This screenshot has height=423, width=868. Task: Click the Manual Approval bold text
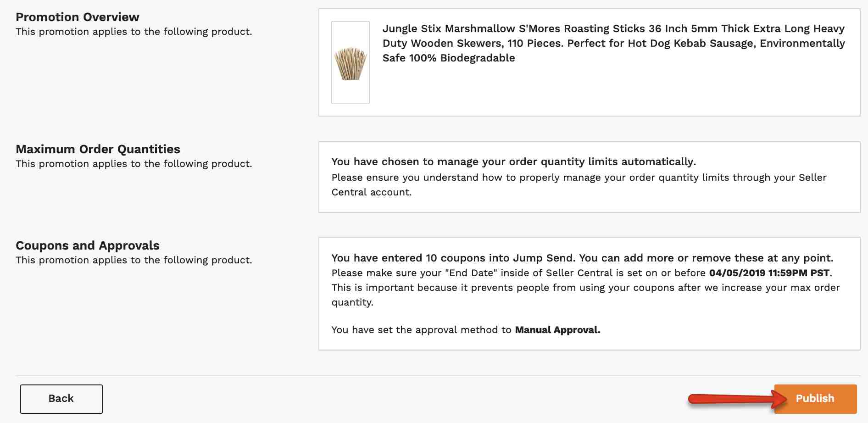point(557,330)
